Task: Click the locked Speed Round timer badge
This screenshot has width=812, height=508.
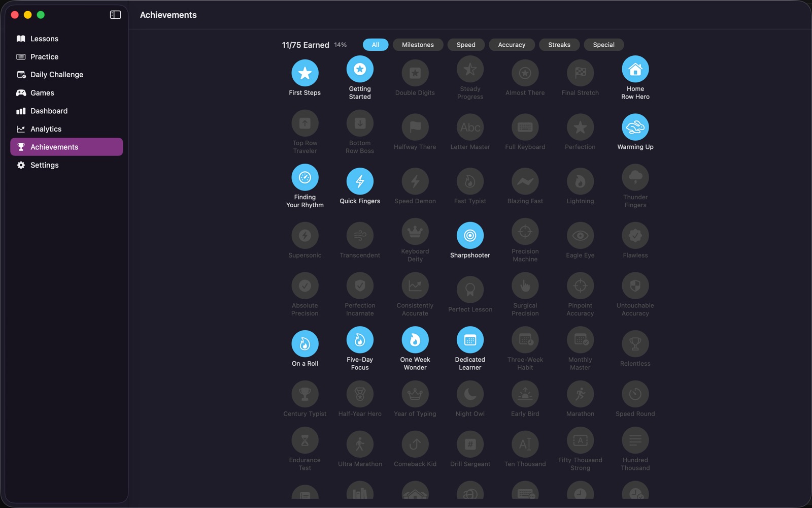Action: 635,394
